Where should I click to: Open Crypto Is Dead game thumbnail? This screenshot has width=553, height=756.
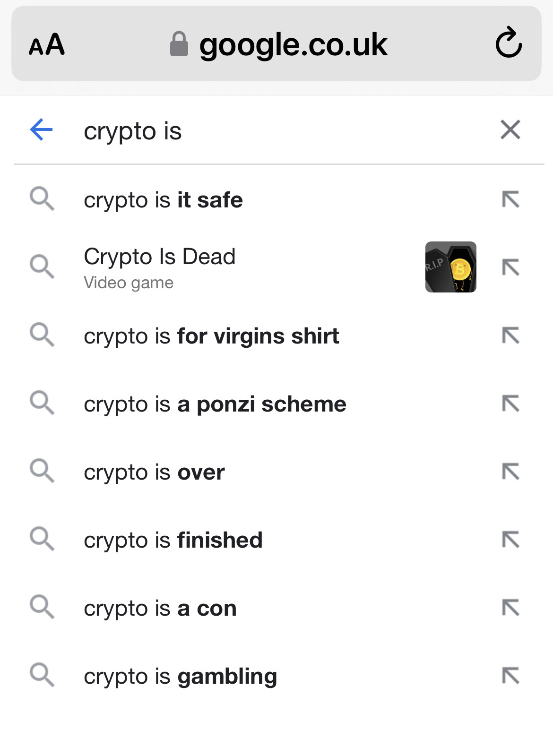point(451,267)
